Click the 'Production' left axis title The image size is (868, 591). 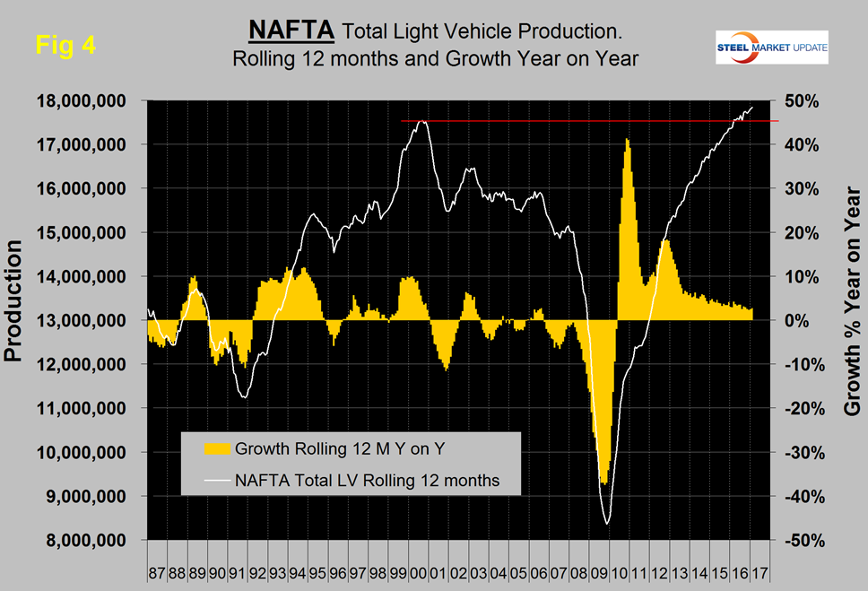tap(14, 300)
